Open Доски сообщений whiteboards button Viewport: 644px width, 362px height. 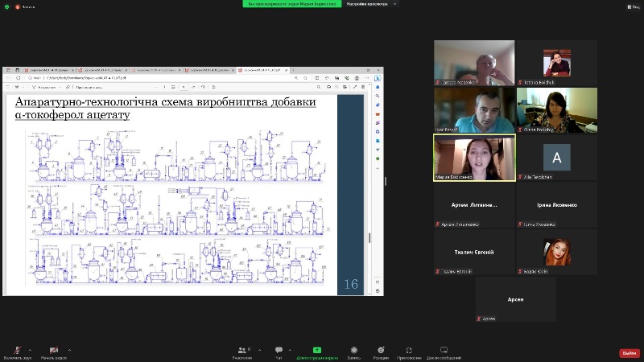point(444,352)
